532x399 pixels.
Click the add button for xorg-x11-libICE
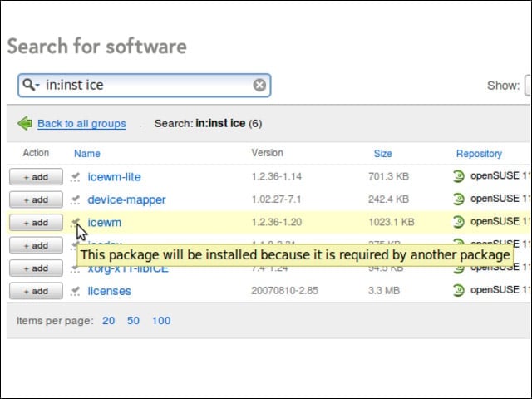(36, 268)
